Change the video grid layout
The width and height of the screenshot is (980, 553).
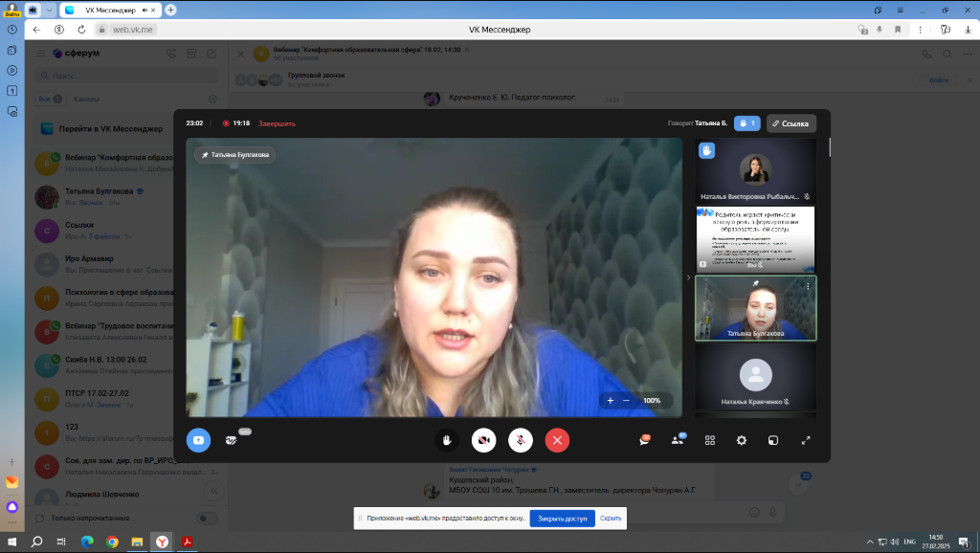click(x=710, y=440)
